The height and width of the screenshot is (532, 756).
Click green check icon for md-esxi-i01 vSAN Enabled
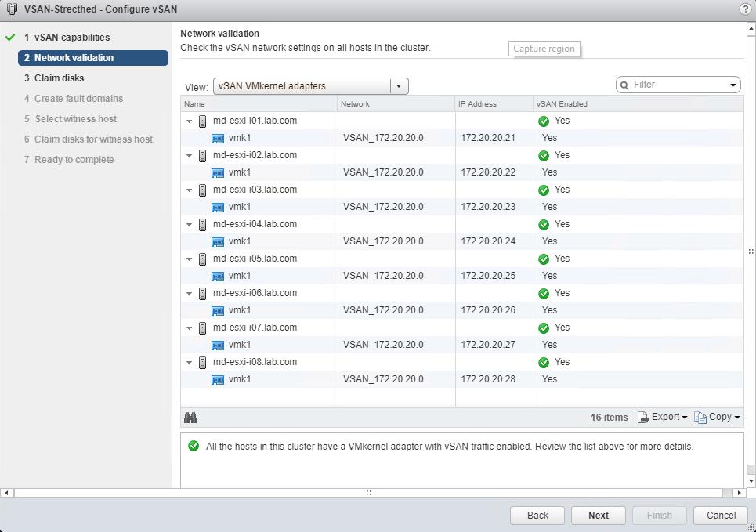(544, 121)
